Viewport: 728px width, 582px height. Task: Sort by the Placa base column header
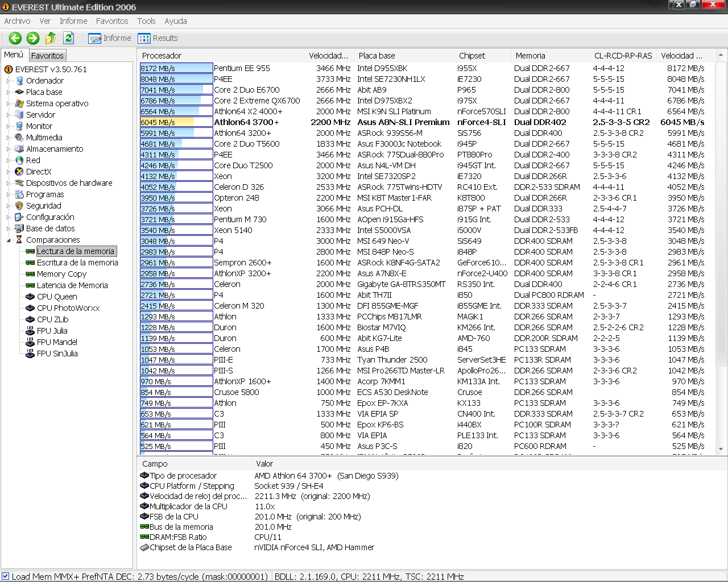(405, 55)
